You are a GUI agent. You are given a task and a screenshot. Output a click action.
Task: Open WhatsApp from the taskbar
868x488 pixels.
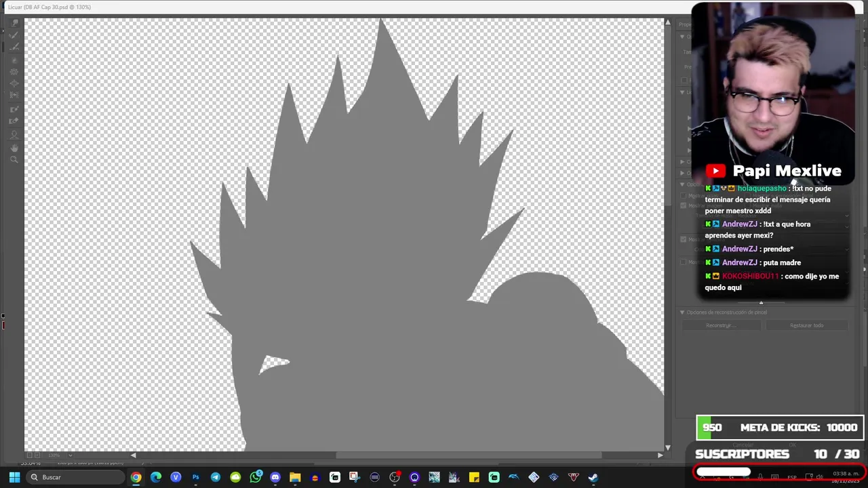click(256, 477)
